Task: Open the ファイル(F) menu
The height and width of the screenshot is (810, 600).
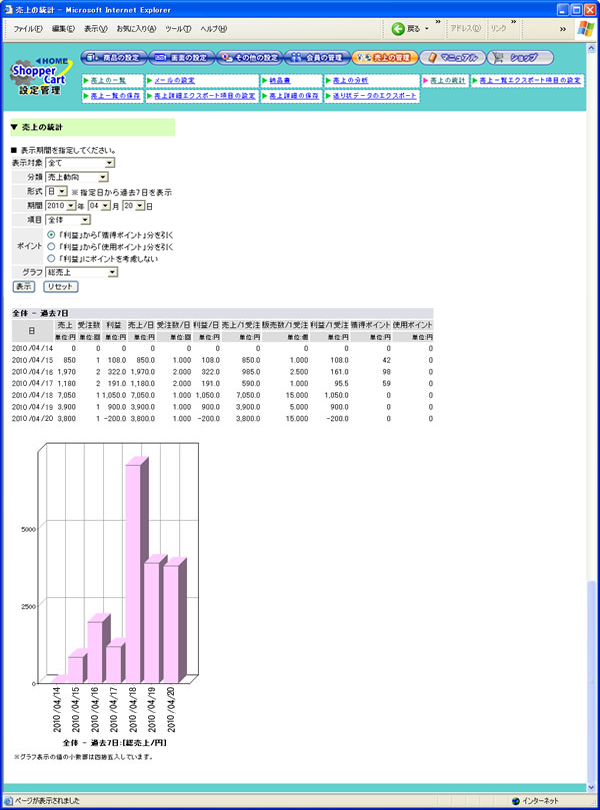Action: [28, 29]
